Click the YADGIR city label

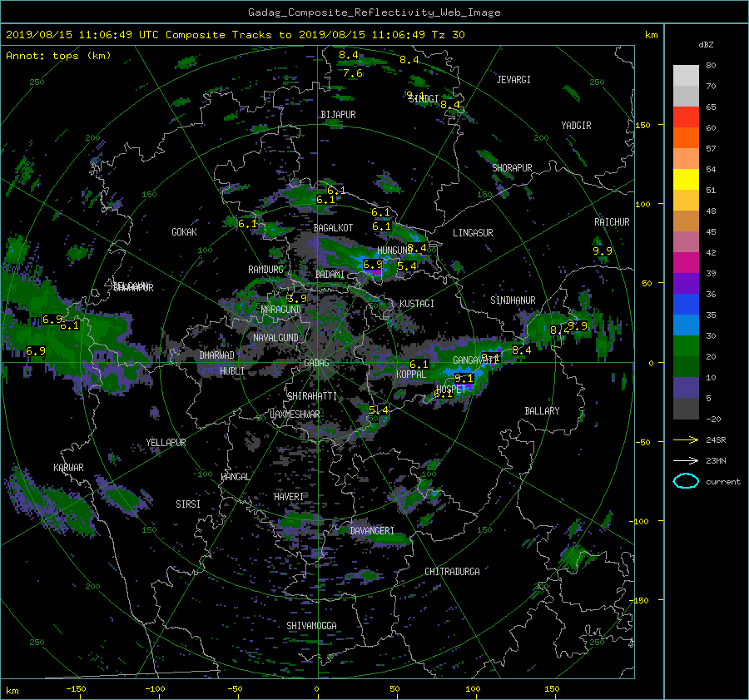(576, 126)
